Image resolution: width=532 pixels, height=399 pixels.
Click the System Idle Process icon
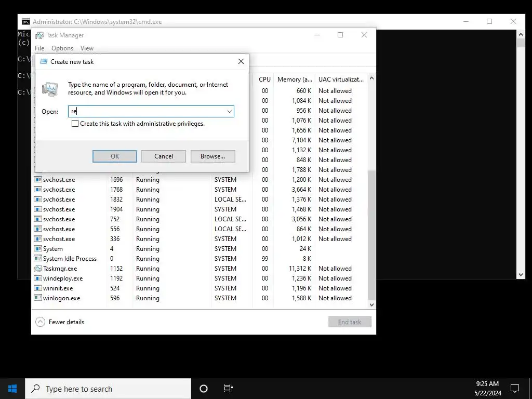point(37,259)
